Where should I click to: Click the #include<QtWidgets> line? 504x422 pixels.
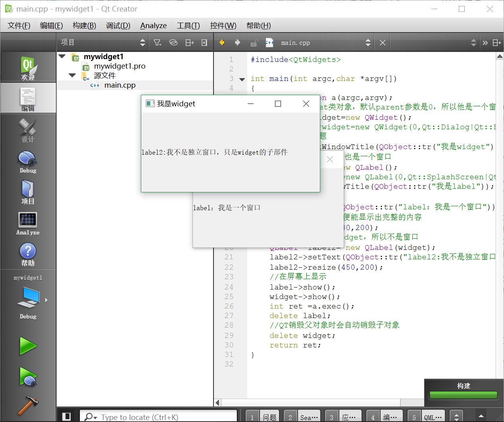(296, 59)
